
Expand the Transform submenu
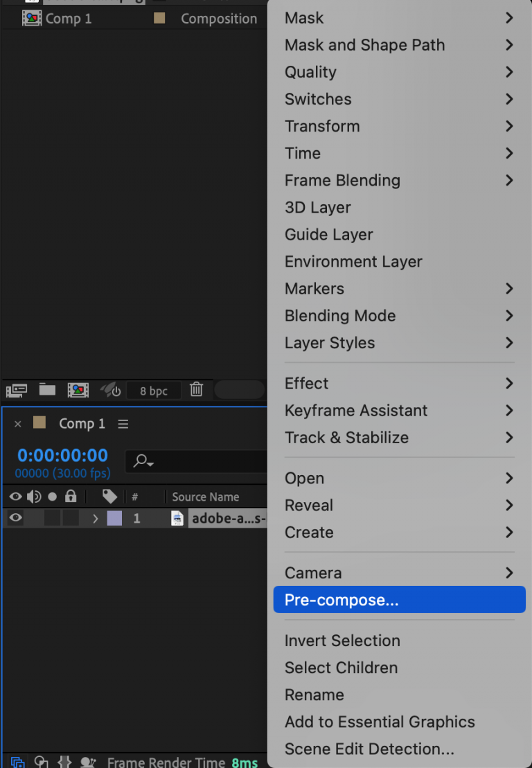click(x=322, y=126)
